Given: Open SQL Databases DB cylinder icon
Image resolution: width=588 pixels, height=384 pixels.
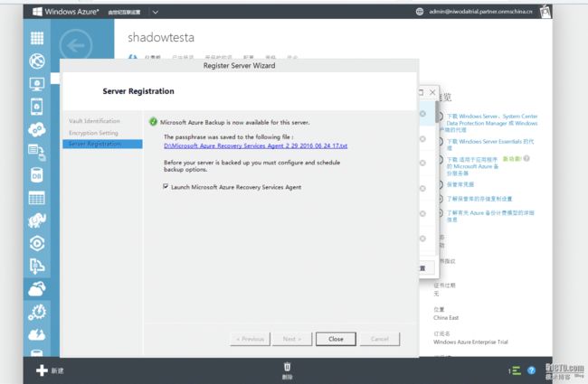Looking at the screenshot, I should (x=37, y=175).
